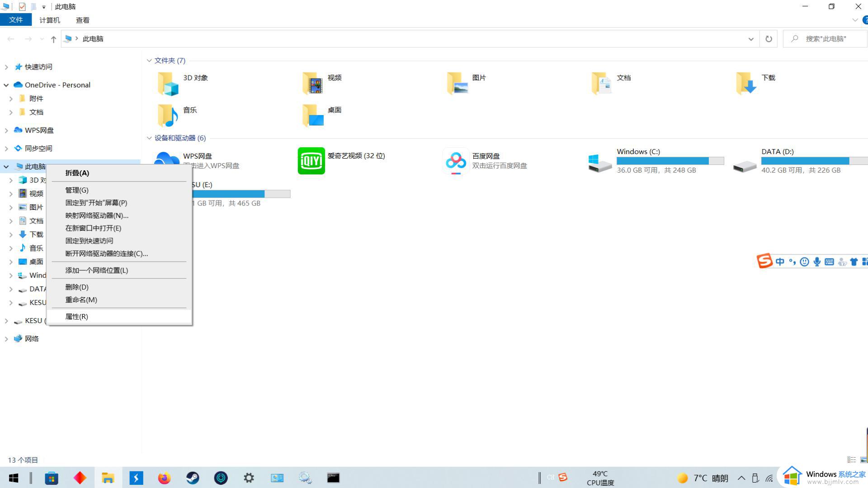Choose 在新窗口中打开(E) menu item
868x488 pixels.
pyautogui.click(x=119, y=228)
